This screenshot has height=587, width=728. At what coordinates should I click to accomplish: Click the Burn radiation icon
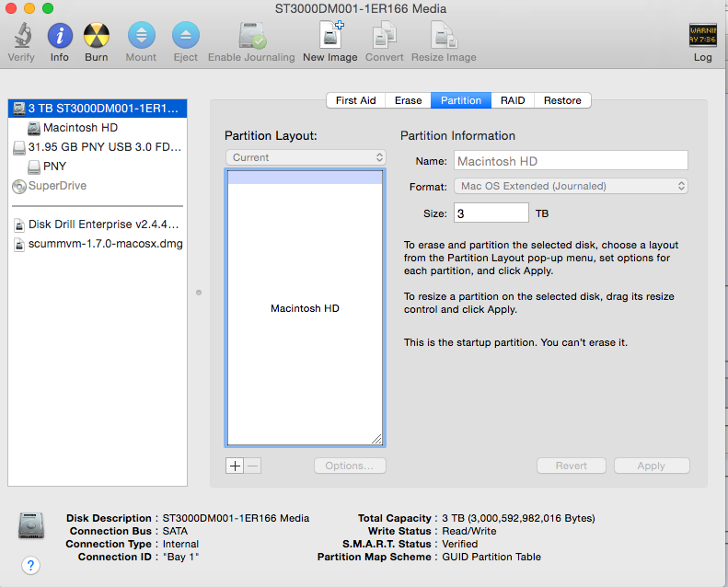point(96,35)
